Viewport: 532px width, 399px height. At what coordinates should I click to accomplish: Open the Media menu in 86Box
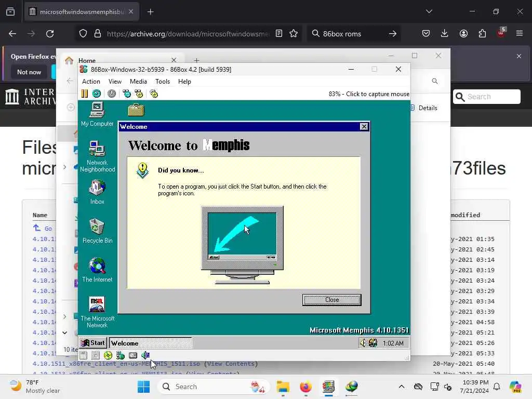point(138,82)
